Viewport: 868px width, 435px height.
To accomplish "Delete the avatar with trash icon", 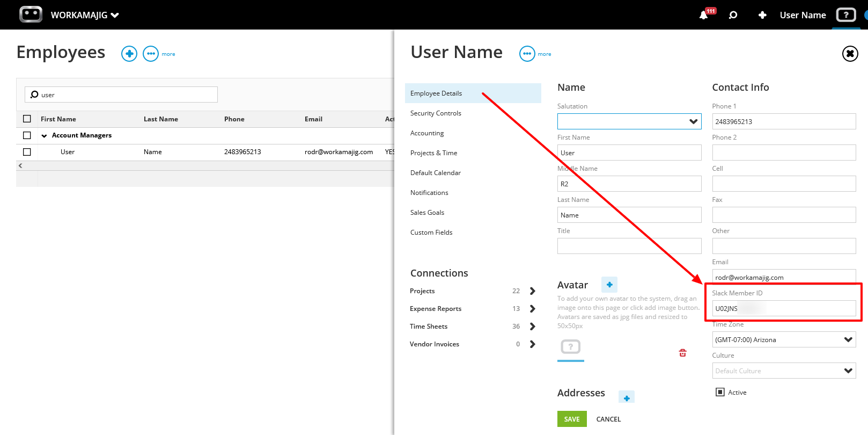I will (682, 353).
